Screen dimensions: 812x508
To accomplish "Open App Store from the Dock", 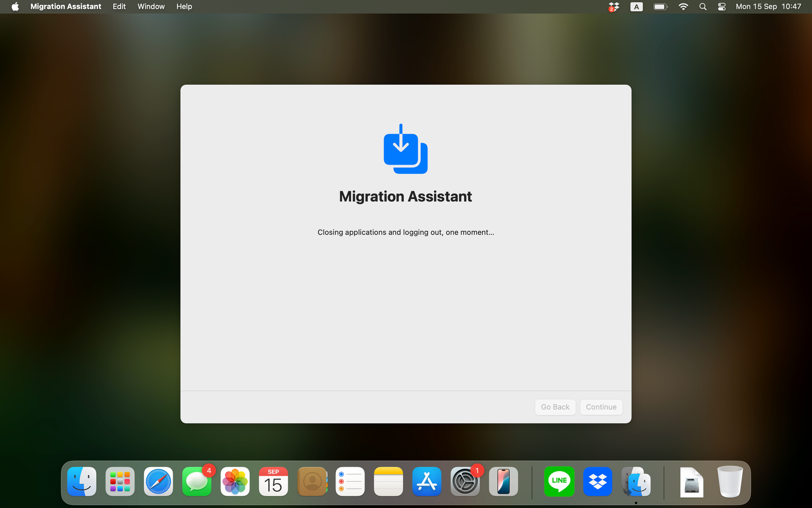I will tap(427, 482).
